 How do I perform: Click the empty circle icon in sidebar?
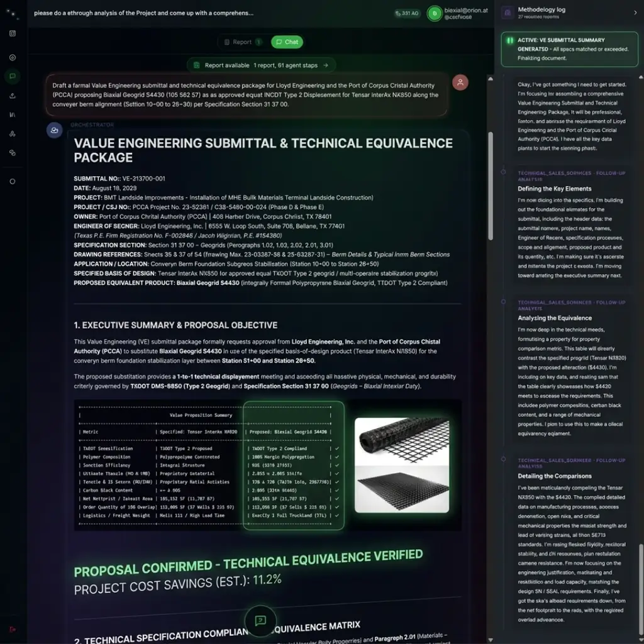point(13,182)
